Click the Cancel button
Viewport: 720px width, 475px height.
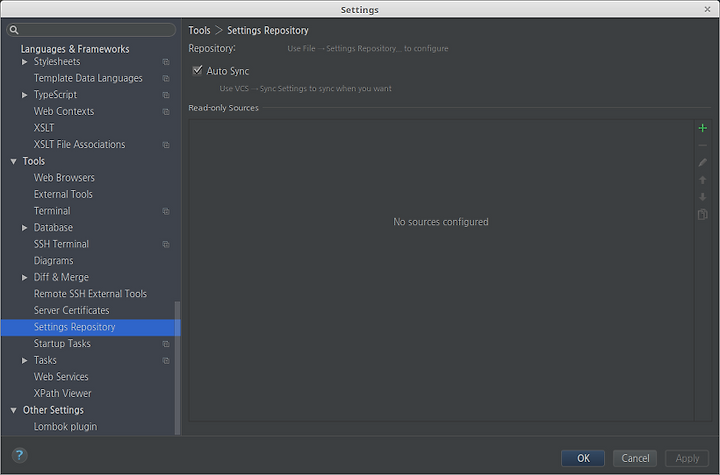tap(635, 458)
